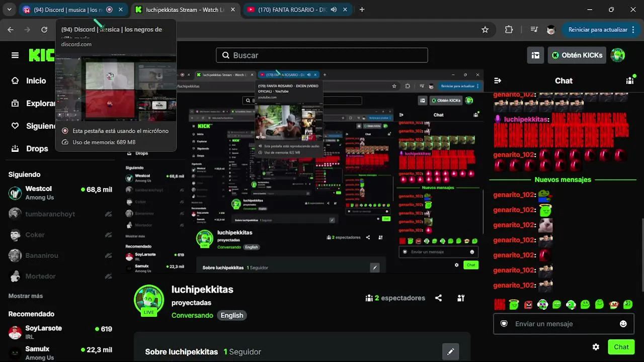
Task: Click the Chrome profile avatar
Action: pyautogui.click(x=551, y=30)
